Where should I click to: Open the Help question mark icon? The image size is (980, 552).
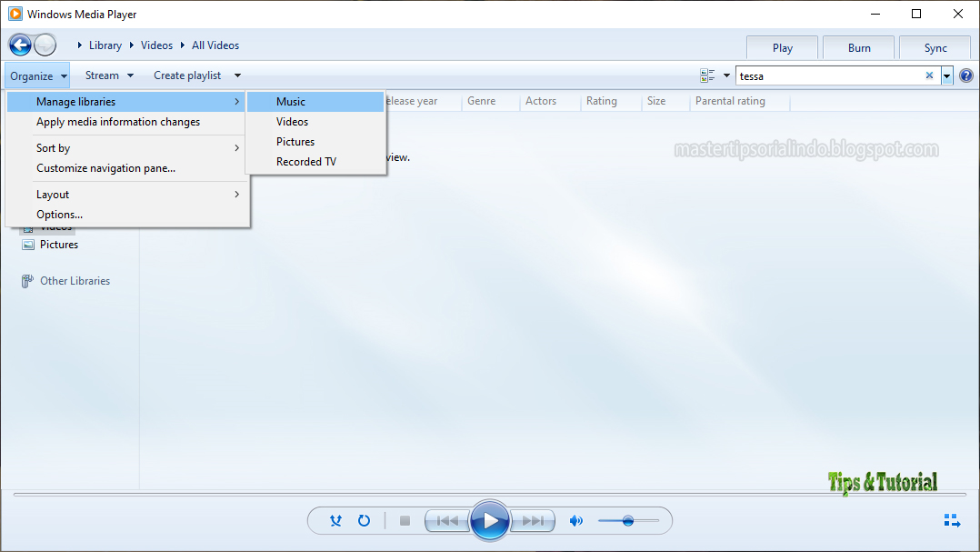pyautogui.click(x=966, y=75)
